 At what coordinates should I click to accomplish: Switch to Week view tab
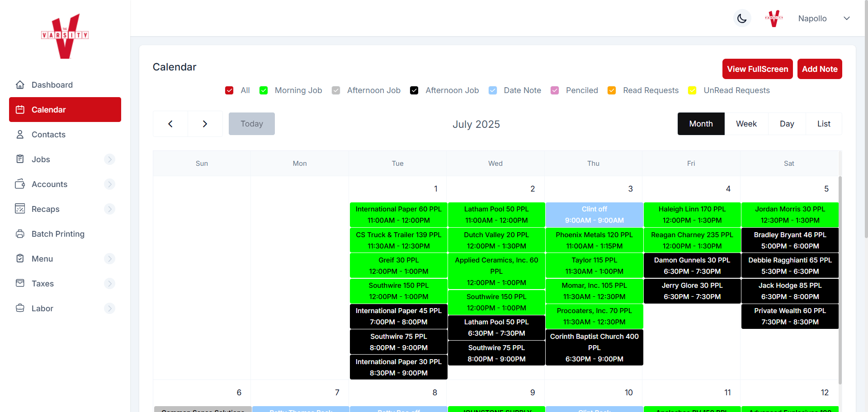pyautogui.click(x=746, y=124)
